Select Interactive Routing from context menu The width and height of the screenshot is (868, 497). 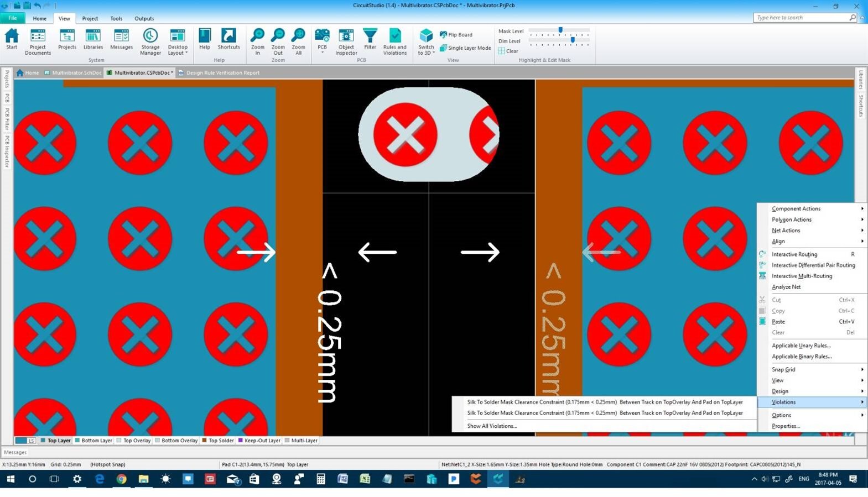(x=794, y=254)
